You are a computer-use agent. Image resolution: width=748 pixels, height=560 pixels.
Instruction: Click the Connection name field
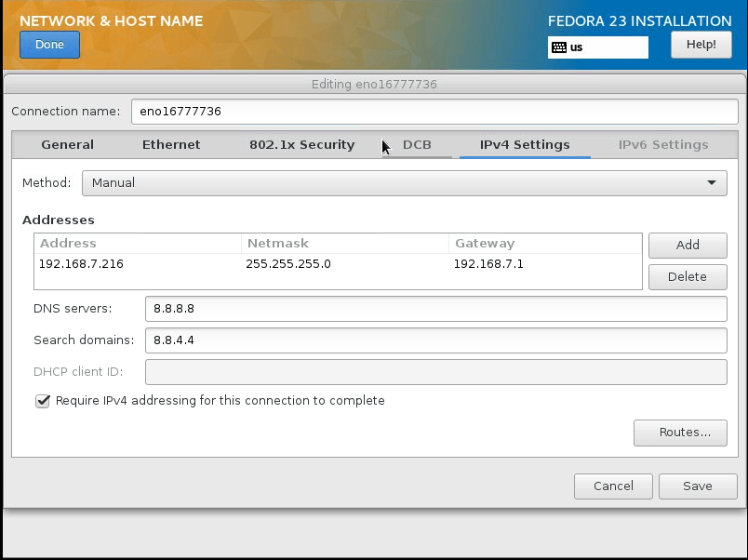pos(434,111)
